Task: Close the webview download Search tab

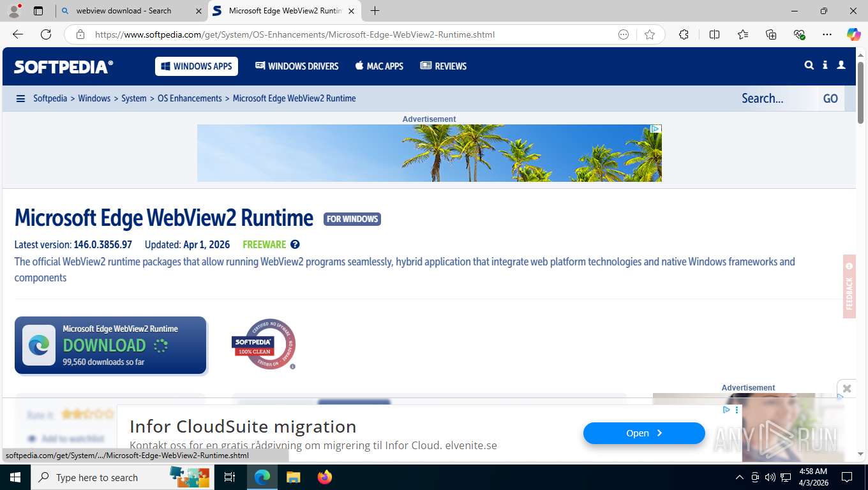Action: [x=198, y=11]
